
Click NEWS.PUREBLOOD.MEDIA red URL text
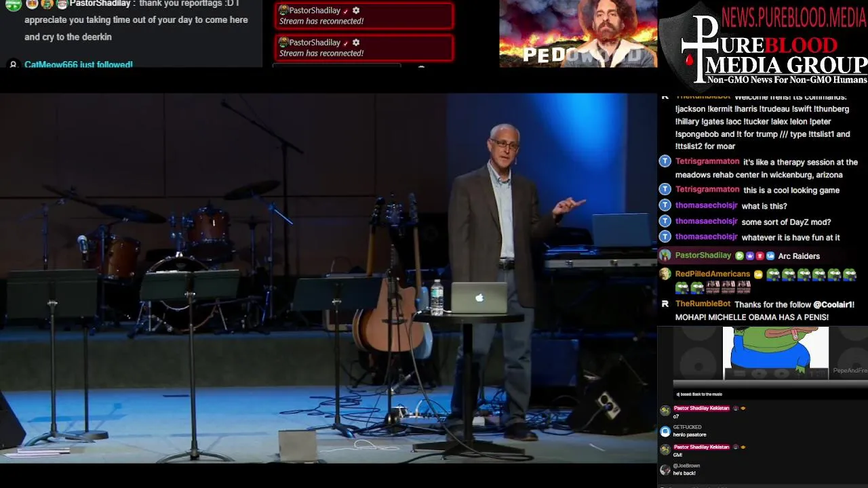[794, 17]
